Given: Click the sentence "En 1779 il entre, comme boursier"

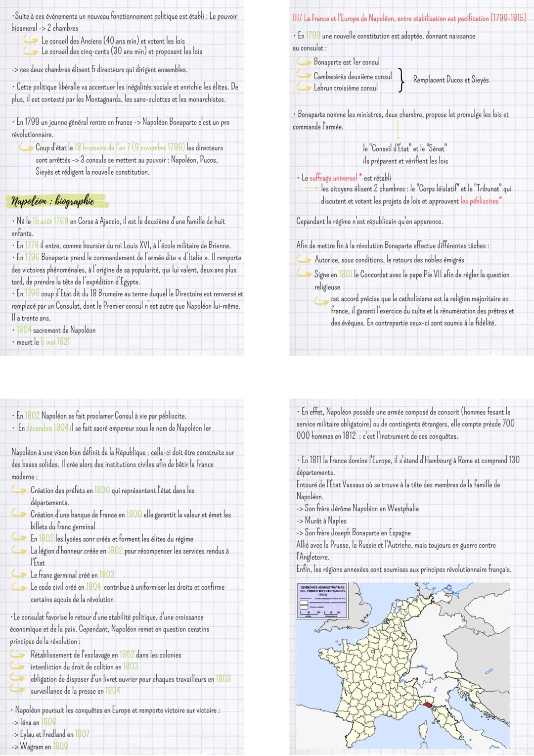Looking at the screenshot, I should coord(124,245).
